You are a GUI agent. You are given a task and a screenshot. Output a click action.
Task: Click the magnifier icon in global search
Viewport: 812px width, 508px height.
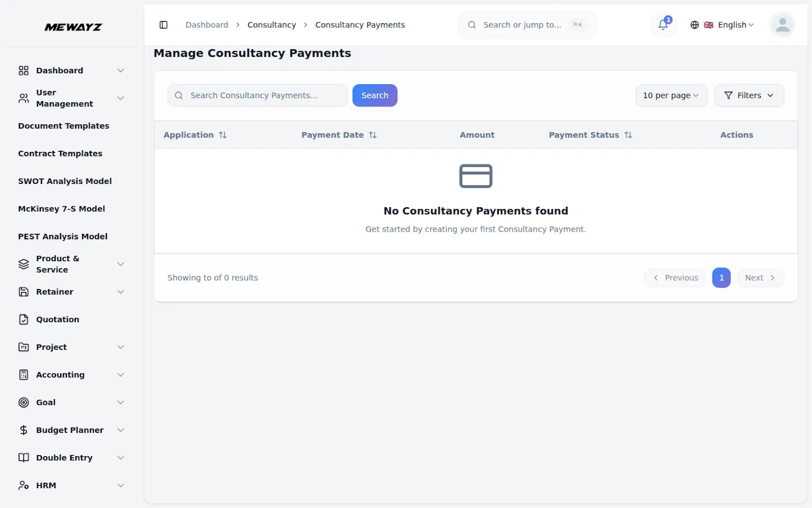coord(472,25)
